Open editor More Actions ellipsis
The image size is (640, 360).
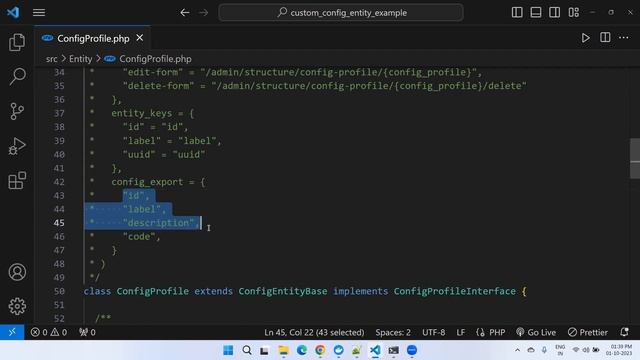pos(624,38)
